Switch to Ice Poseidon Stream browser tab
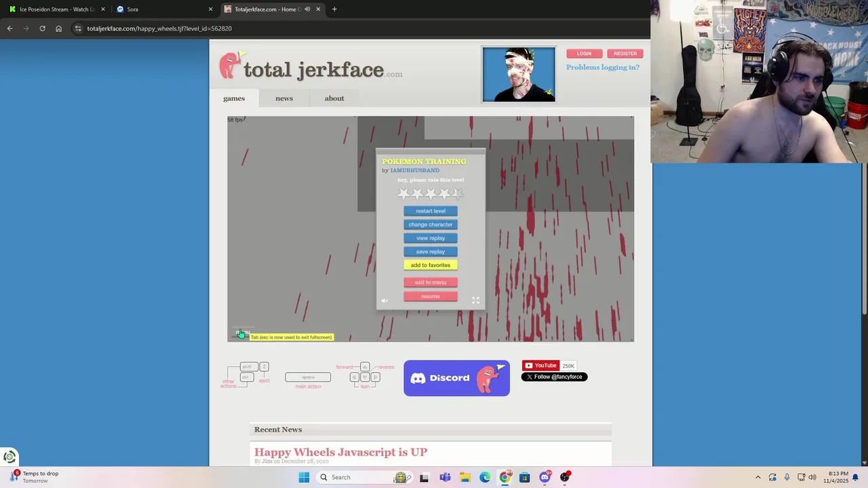 (56, 9)
